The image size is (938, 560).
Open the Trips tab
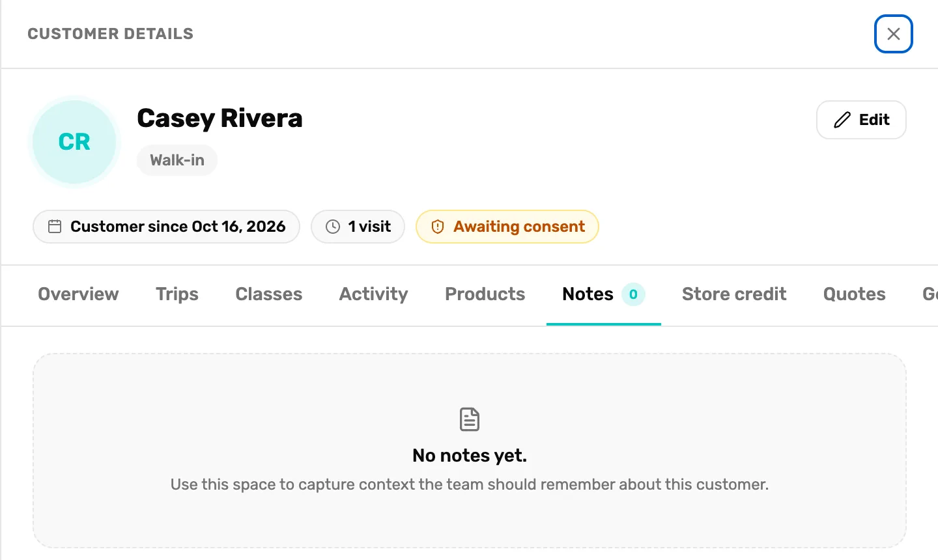[x=177, y=294]
